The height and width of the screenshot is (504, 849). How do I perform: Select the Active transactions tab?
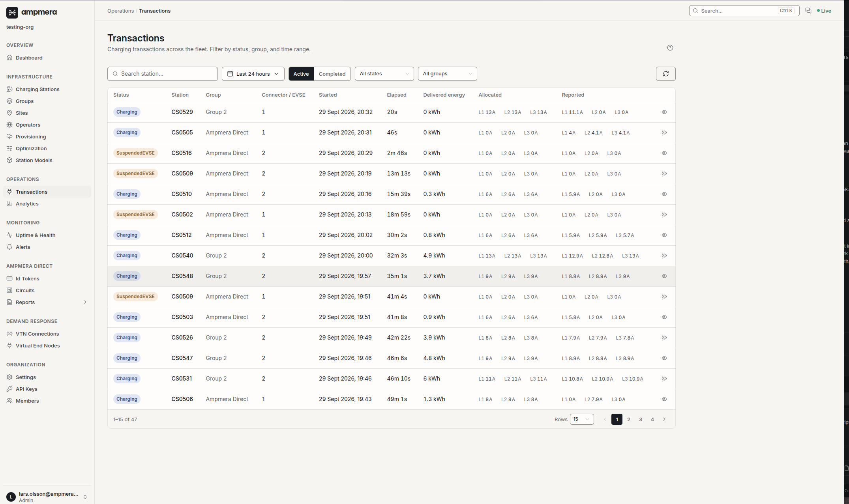pos(301,74)
